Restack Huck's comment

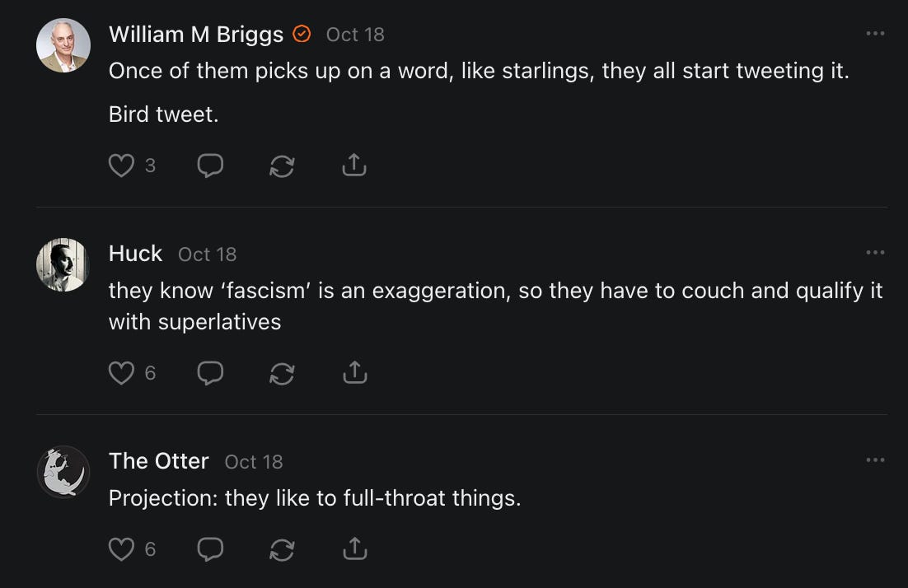tap(282, 373)
